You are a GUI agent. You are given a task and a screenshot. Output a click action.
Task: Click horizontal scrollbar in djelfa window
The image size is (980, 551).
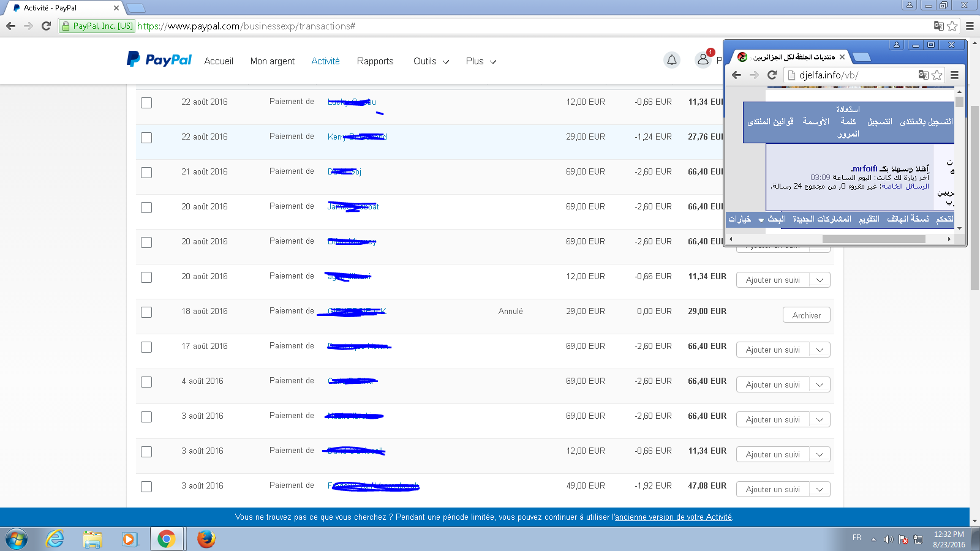click(x=873, y=239)
